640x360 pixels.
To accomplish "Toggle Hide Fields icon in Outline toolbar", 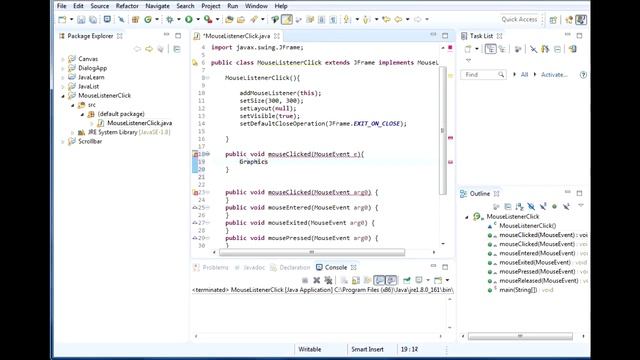I will coord(531,207).
